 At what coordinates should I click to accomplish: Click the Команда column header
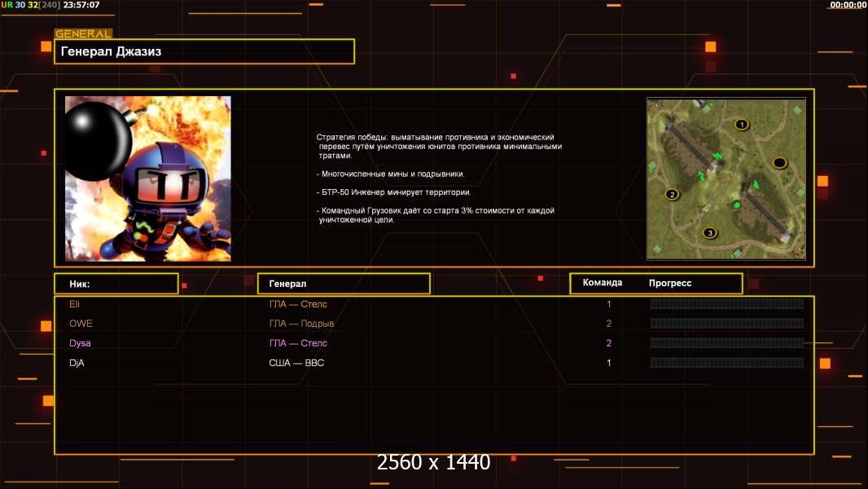pyautogui.click(x=603, y=283)
